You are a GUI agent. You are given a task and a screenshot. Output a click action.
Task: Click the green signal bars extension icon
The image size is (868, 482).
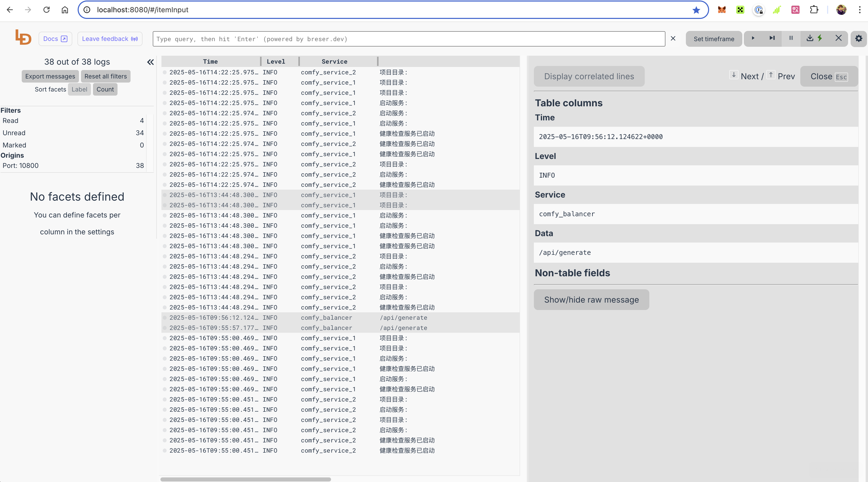[777, 10]
